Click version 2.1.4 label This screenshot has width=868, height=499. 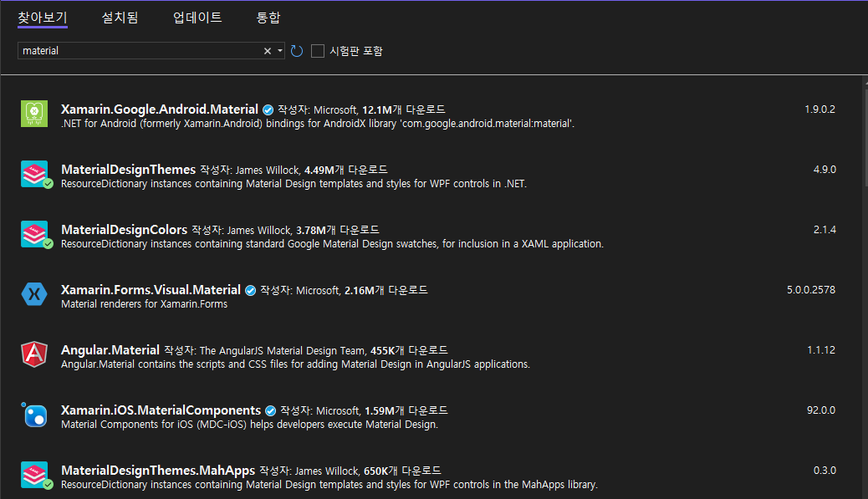pyautogui.click(x=825, y=230)
